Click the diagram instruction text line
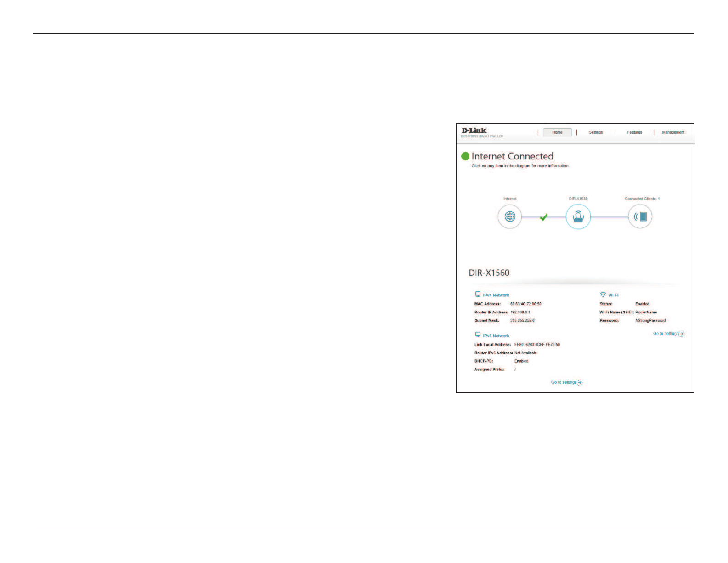 click(520, 166)
